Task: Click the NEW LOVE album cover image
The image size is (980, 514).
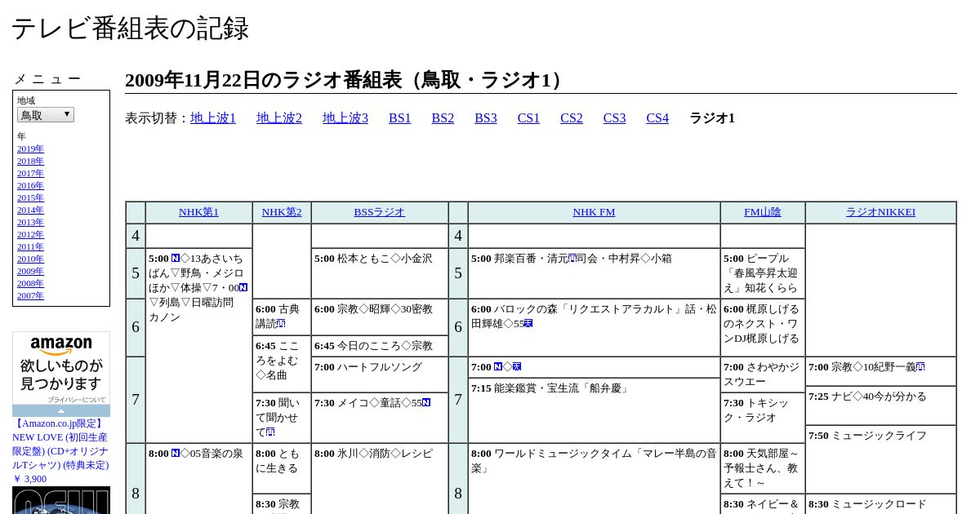Action: 61,500
